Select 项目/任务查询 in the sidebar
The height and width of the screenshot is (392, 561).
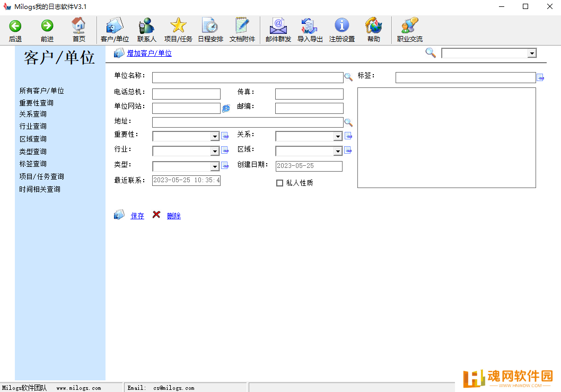[x=41, y=176]
